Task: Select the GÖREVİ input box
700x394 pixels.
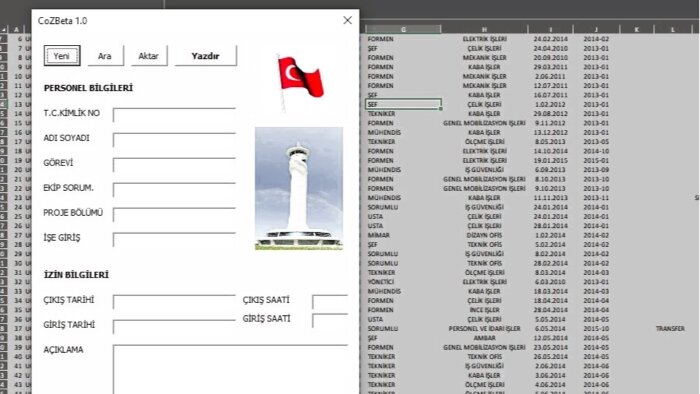Action: pyautogui.click(x=174, y=165)
